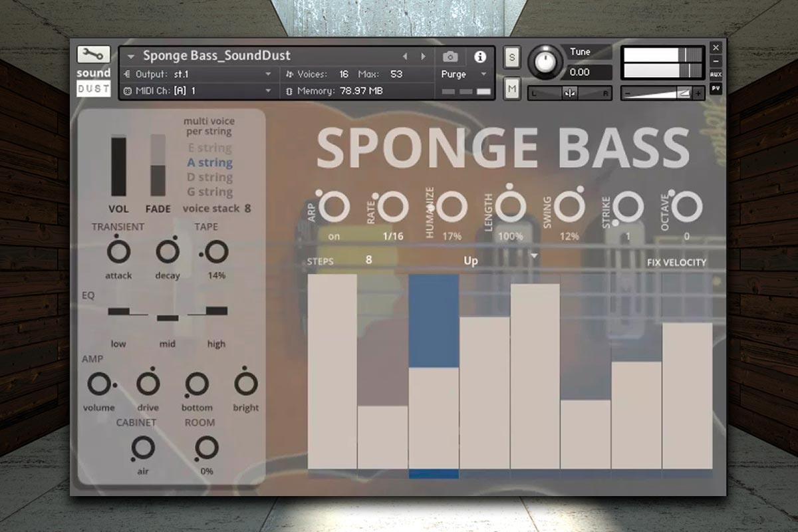Go to the previous instrument with the left arrow
The width and height of the screenshot is (798, 532).
pyautogui.click(x=405, y=57)
